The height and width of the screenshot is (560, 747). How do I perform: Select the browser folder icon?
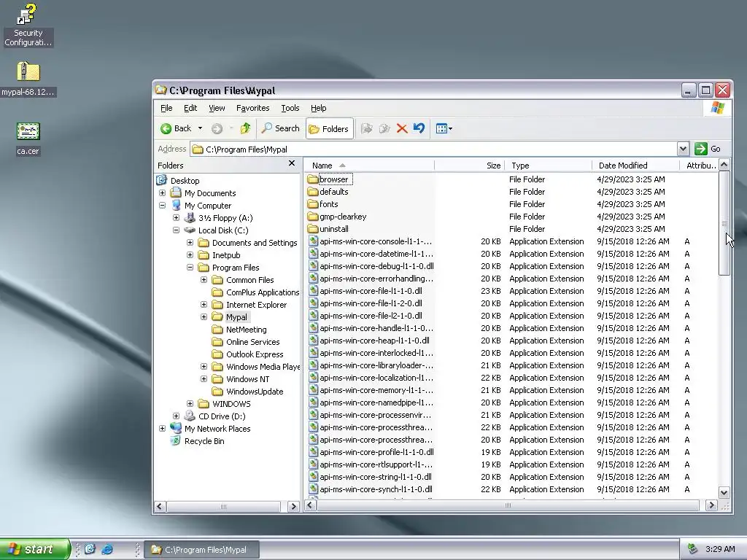[x=312, y=179]
